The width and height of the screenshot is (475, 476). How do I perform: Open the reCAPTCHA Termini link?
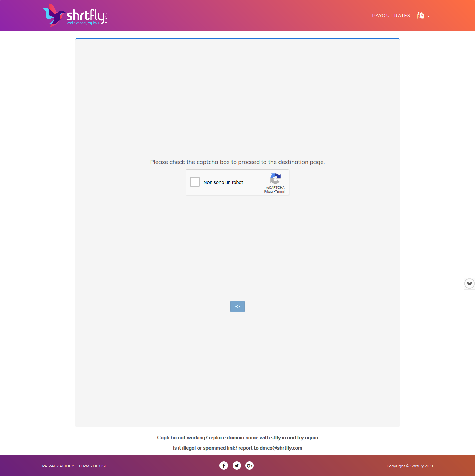click(x=280, y=192)
